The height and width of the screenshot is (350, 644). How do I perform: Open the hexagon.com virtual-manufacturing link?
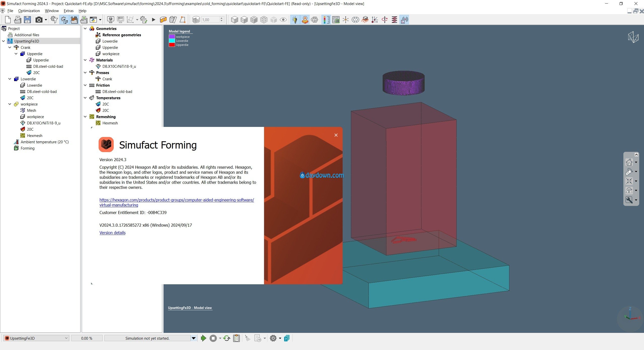click(x=177, y=202)
